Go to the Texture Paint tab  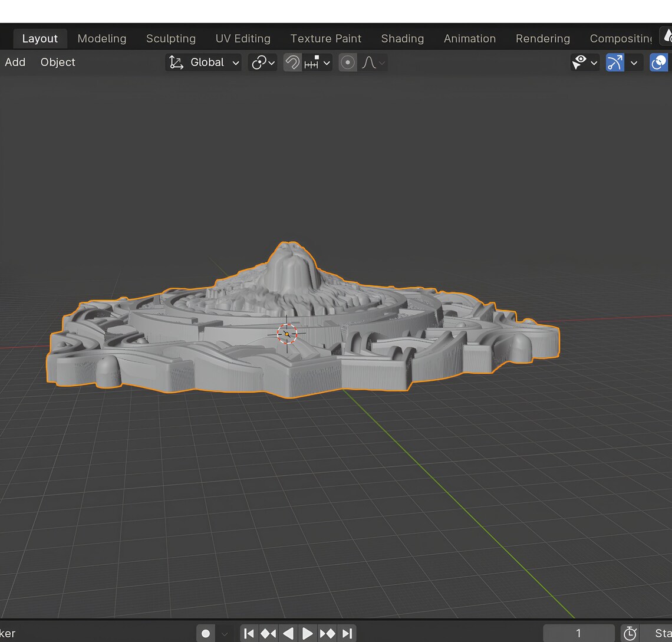tap(326, 38)
